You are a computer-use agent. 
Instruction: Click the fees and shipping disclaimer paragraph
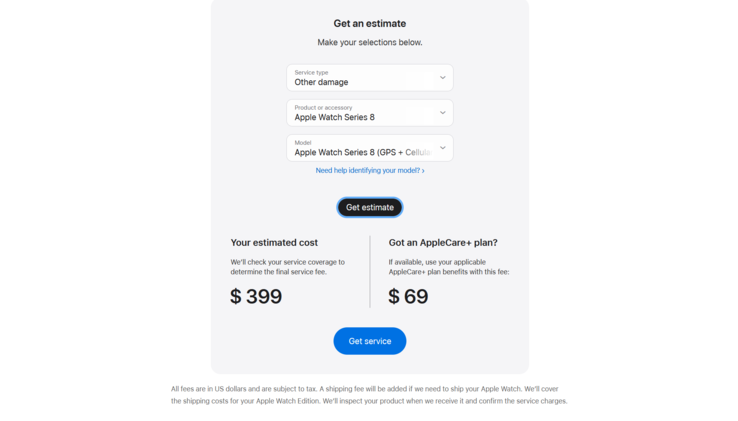point(369,395)
